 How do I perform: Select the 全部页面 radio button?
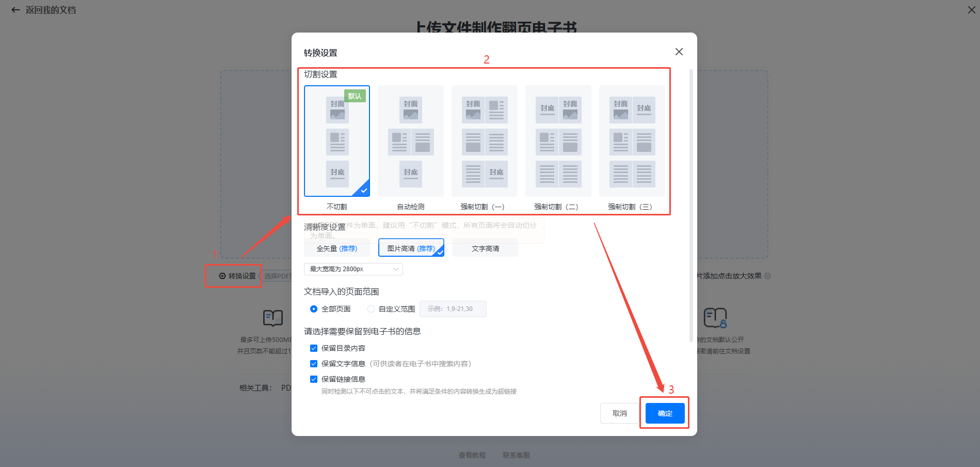(x=314, y=309)
